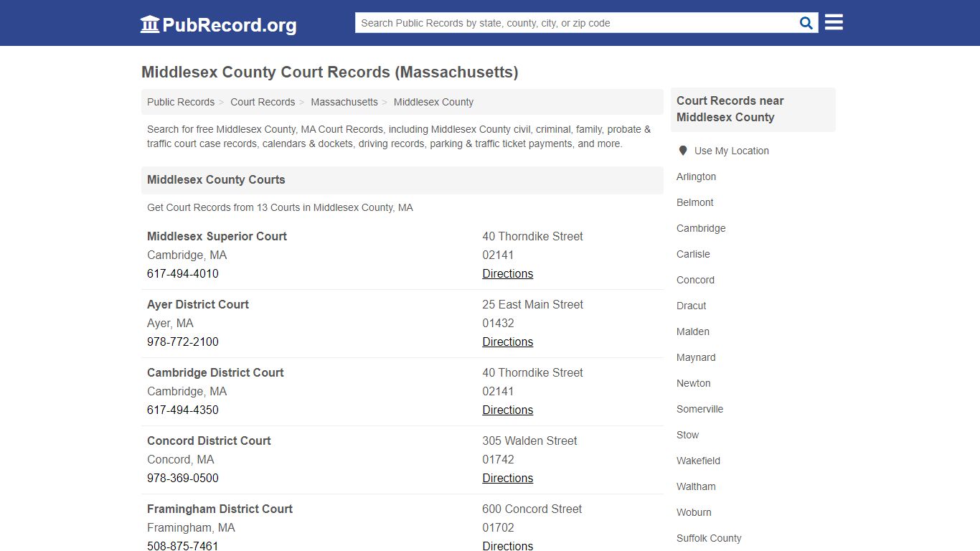Get Directions for Middlesex Superior Court
Viewport: 980px width, 551px height.
(508, 273)
